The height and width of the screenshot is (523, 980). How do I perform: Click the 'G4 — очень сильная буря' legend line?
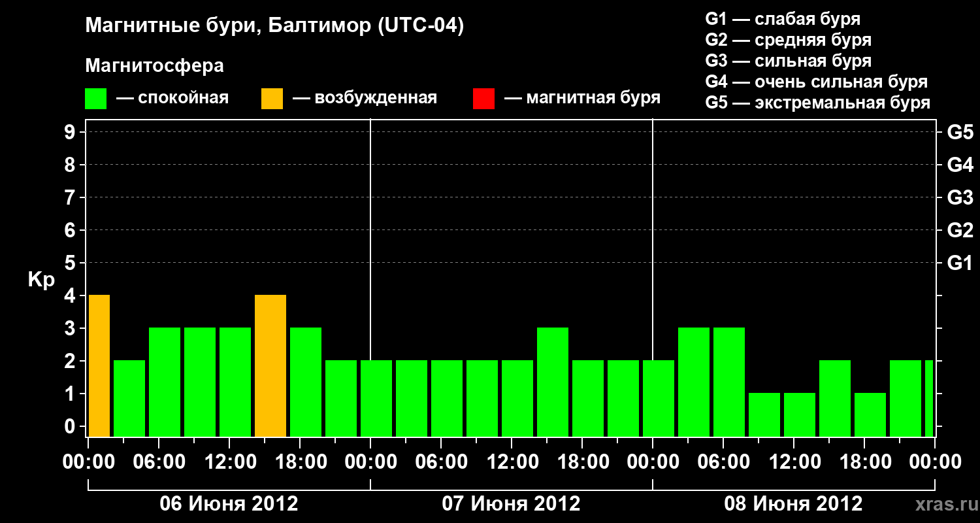816,82
